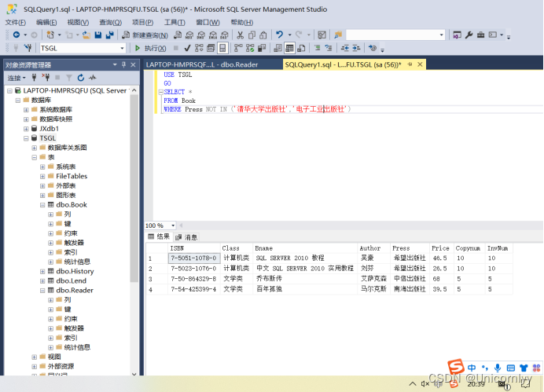Screen dimensions: 544x392
Task: Open the 文件(F) menu
Action: tap(15, 23)
